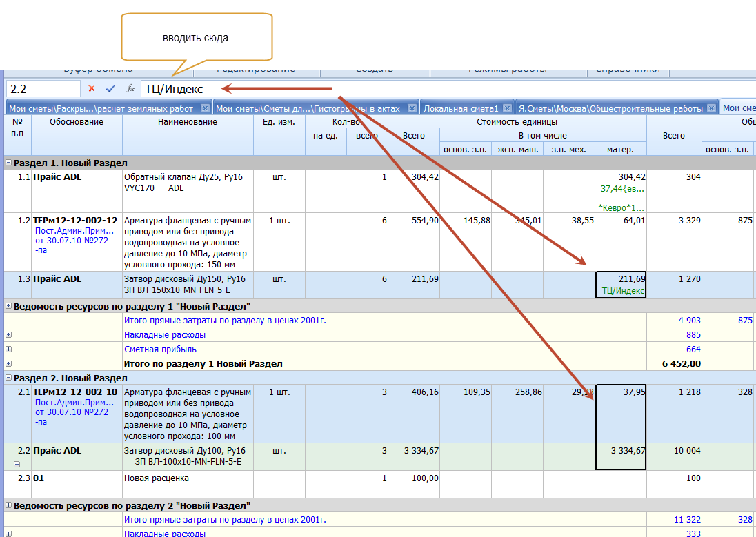The height and width of the screenshot is (537, 756).
Task: Switch to the 'Гистограммы в актах' tab
Action: click(308, 108)
